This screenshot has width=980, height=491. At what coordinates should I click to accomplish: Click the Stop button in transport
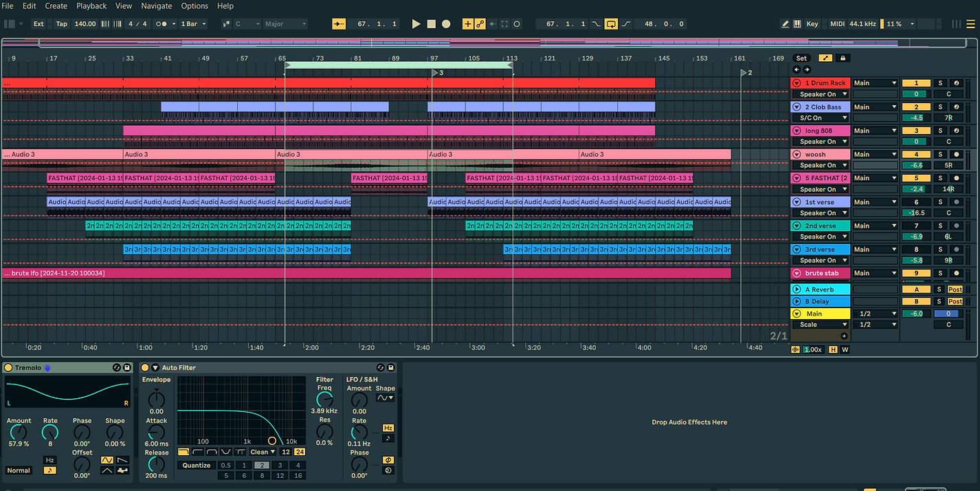point(431,24)
